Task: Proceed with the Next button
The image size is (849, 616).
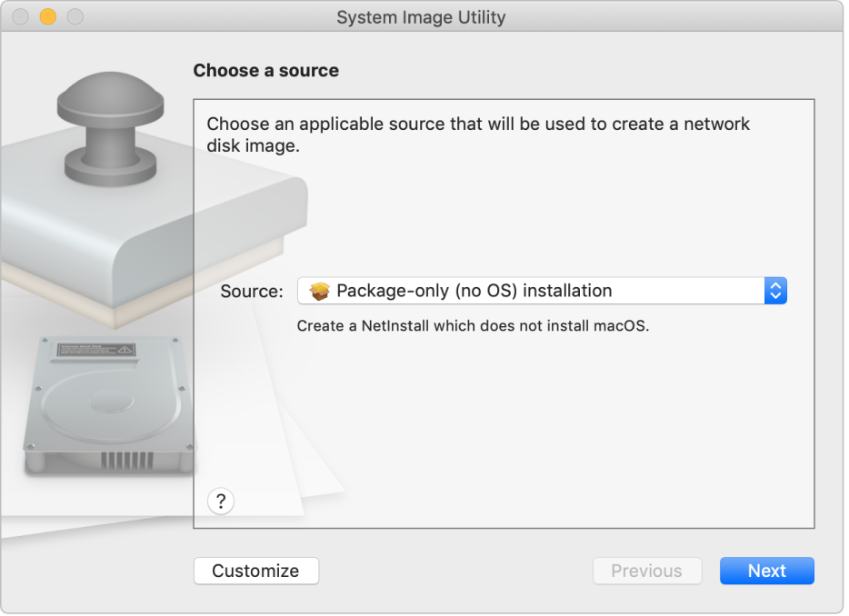Action: (766, 571)
